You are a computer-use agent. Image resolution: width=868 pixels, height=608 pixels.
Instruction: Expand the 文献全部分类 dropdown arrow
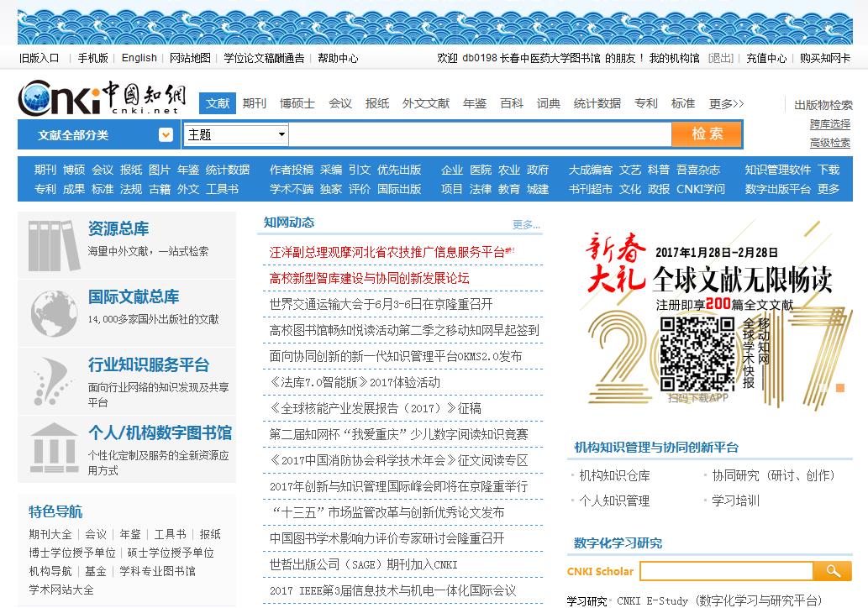(x=166, y=135)
